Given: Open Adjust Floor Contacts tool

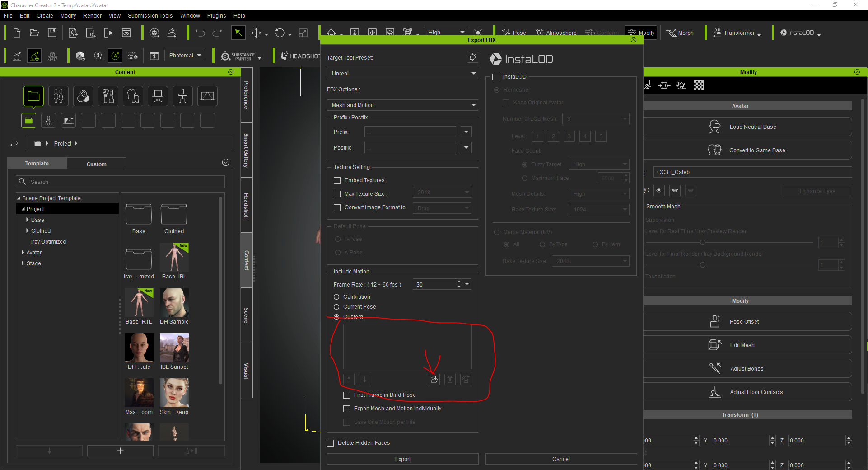Looking at the screenshot, I should [x=748, y=392].
